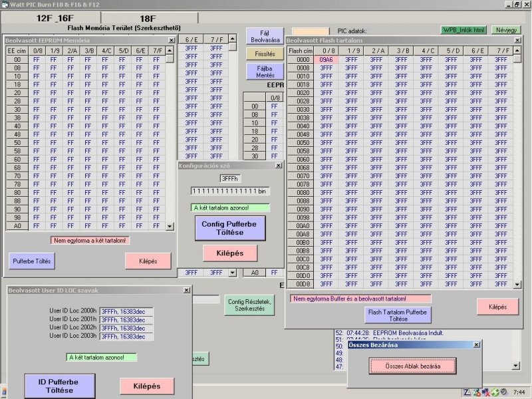This screenshot has height=399, width=532.
Task: Click A két tartalom azonos in Konfigurációs szó
Action: tap(230, 207)
